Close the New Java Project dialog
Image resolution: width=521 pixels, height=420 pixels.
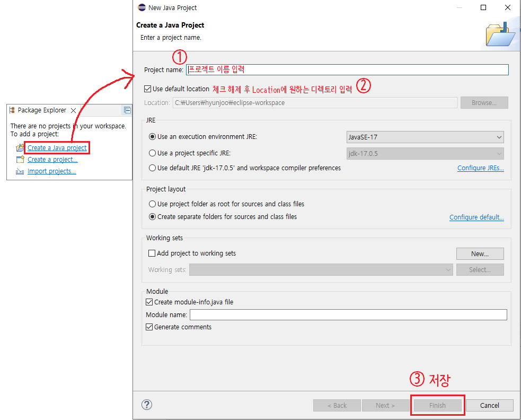pos(508,7)
